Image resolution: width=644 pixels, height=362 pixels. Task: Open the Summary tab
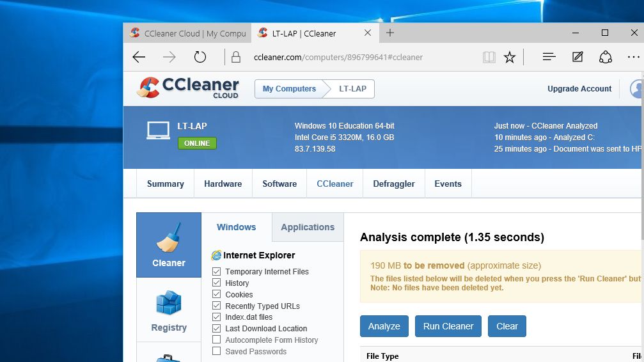(x=166, y=184)
